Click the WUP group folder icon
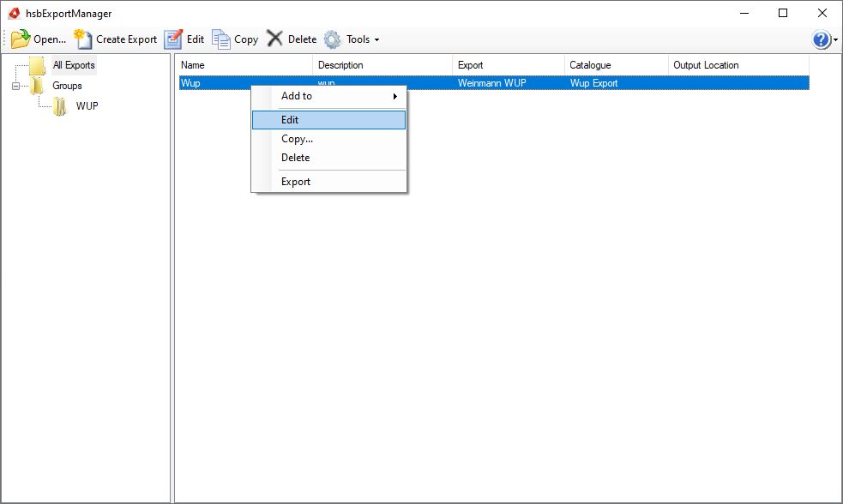Image resolution: width=843 pixels, height=504 pixels. click(x=60, y=106)
